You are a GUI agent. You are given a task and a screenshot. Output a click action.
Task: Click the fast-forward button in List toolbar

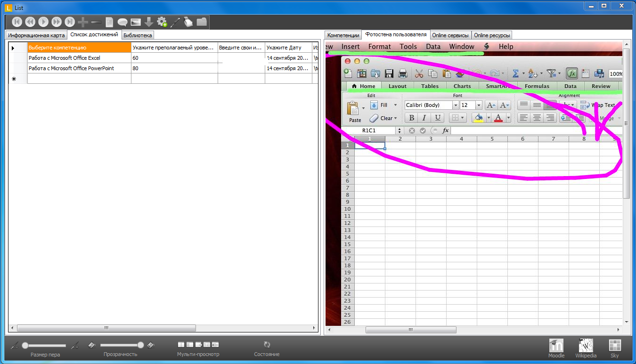pos(57,22)
